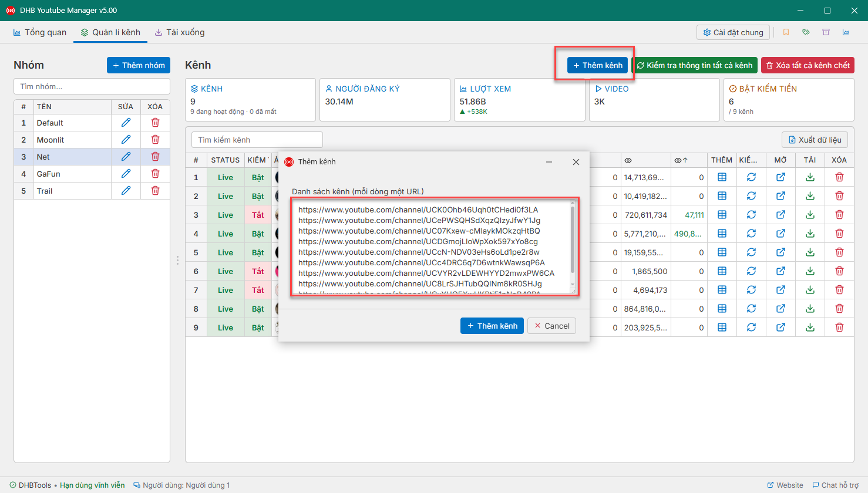Click THÊM table icon in channel row 1
This screenshot has width=868, height=493.
[x=722, y=177]
